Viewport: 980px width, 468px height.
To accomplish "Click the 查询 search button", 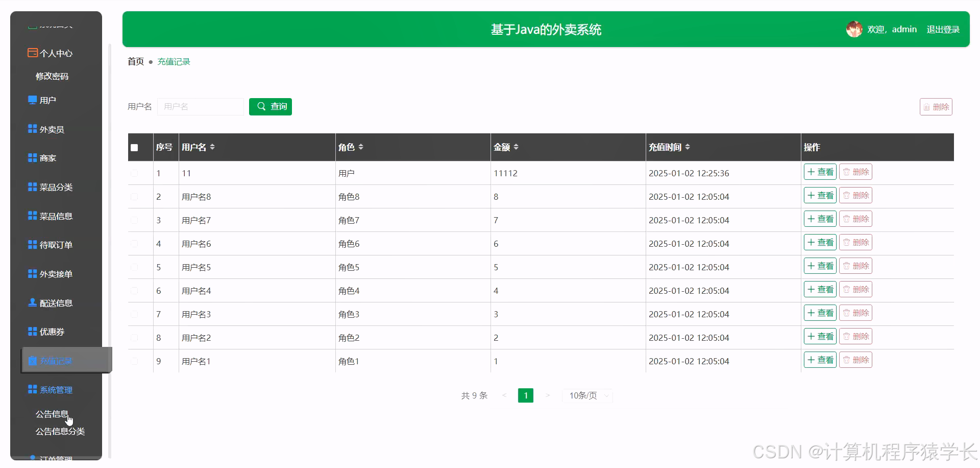I will click(x=270, y=106).
